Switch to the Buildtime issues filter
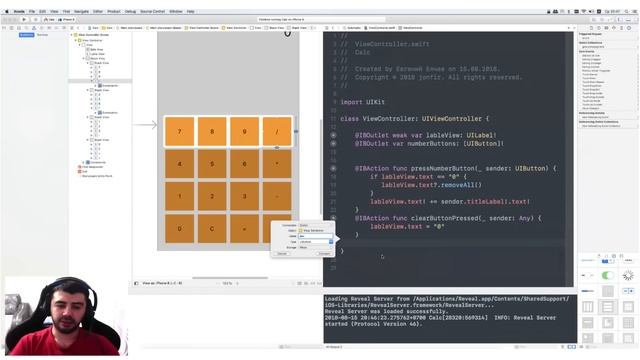This screenshot has width=640, height=360. click(27, 35)
